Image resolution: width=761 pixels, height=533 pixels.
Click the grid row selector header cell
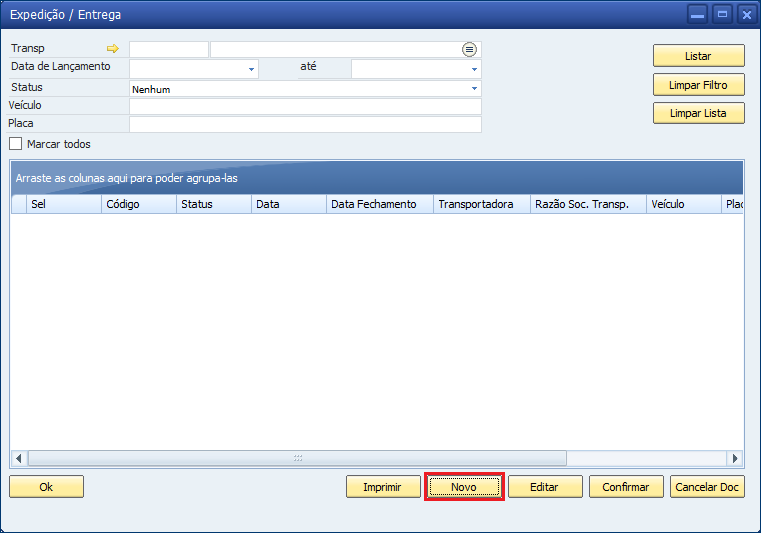(x=19, y=204)
